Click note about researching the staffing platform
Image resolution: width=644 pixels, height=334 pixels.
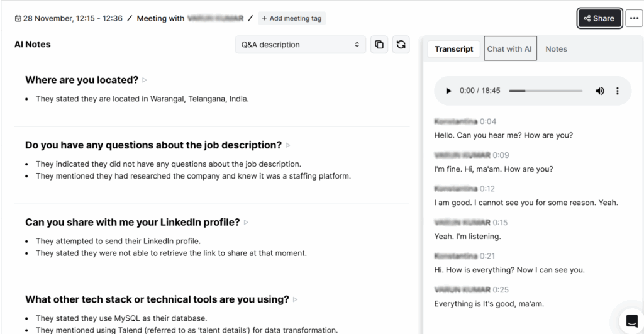pyautogui.click(x=193, y=176)
